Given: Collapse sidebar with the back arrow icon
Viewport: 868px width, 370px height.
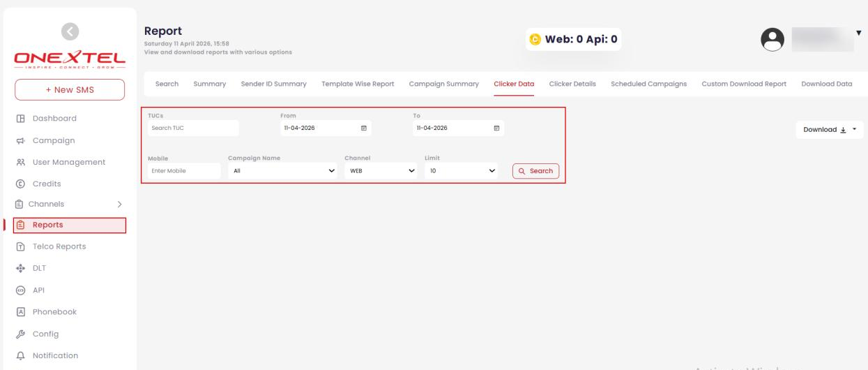Looking at the screenshot, I should click(x=70, y=31).
